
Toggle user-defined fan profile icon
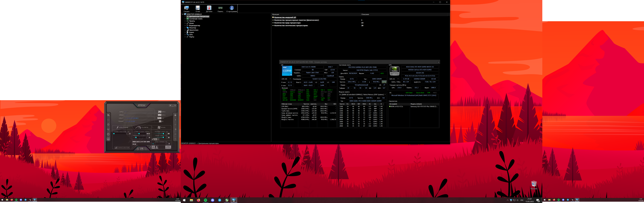pos(157,147)
